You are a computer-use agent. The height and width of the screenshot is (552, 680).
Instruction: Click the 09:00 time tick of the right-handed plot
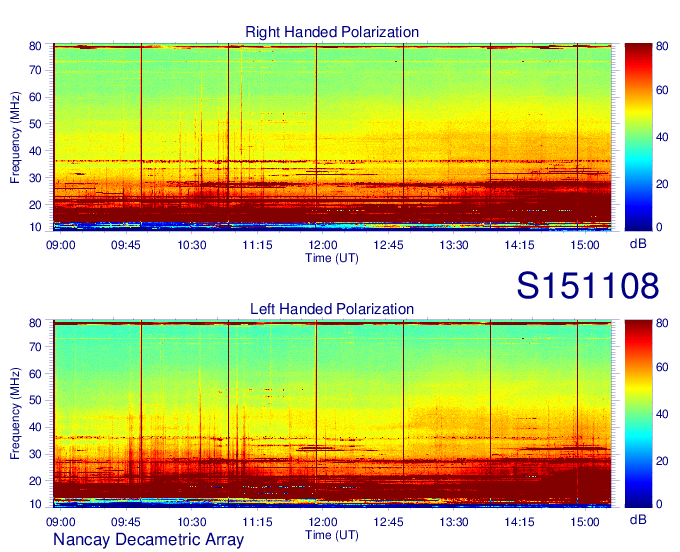61,245
